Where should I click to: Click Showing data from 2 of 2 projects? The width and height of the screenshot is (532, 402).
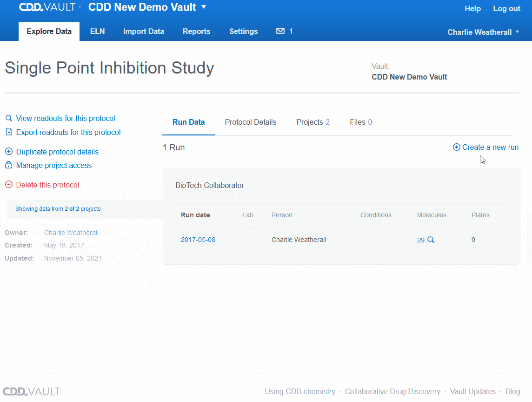[x=58, y=209]
